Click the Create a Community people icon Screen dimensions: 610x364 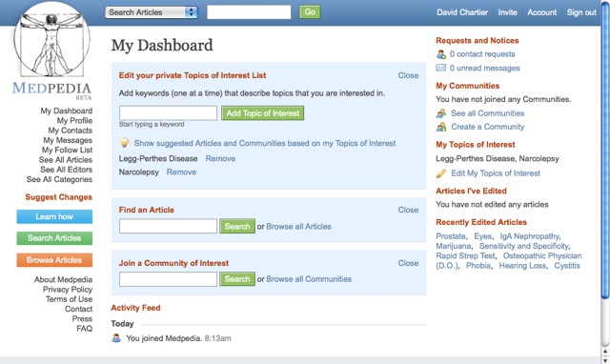point(441,127)
